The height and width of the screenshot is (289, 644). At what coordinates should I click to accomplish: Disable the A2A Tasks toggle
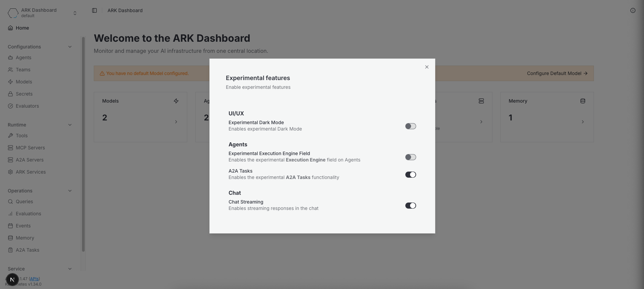[x=410, y=175]
